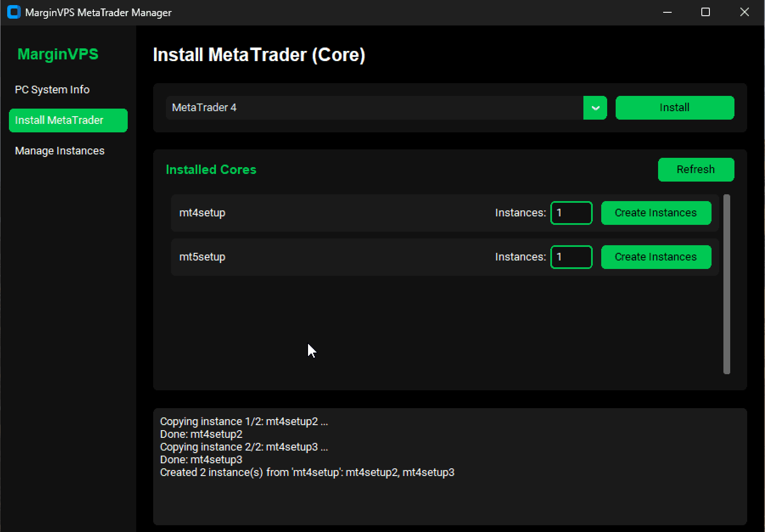Open the MetaTrader version dropdown arrow
This screenshot has width=765, height=532.
point(595,108)
